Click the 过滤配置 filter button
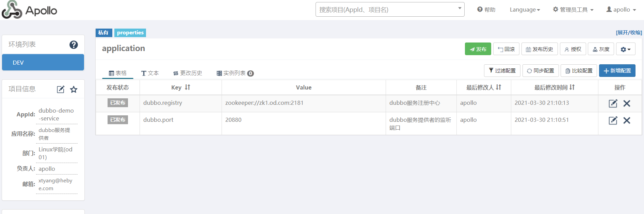The width and height of the screenshot is (644, 214). 502,70
